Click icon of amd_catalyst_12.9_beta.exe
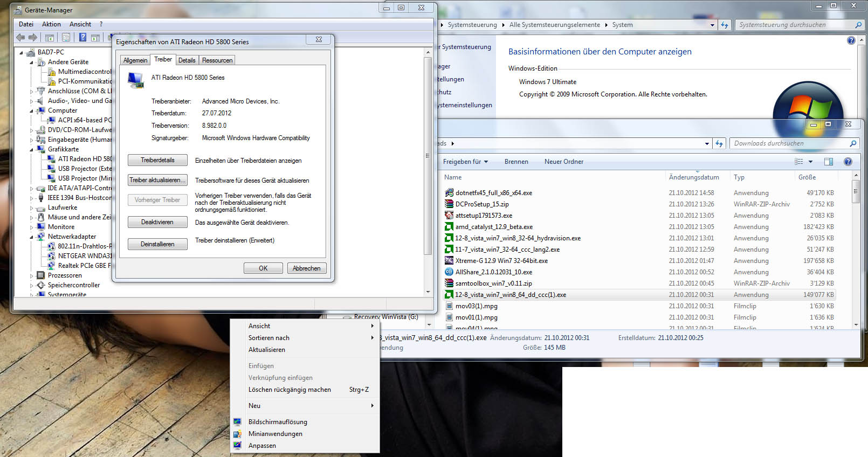This screenshot has width=868, height=457. [x=449, y=227]
